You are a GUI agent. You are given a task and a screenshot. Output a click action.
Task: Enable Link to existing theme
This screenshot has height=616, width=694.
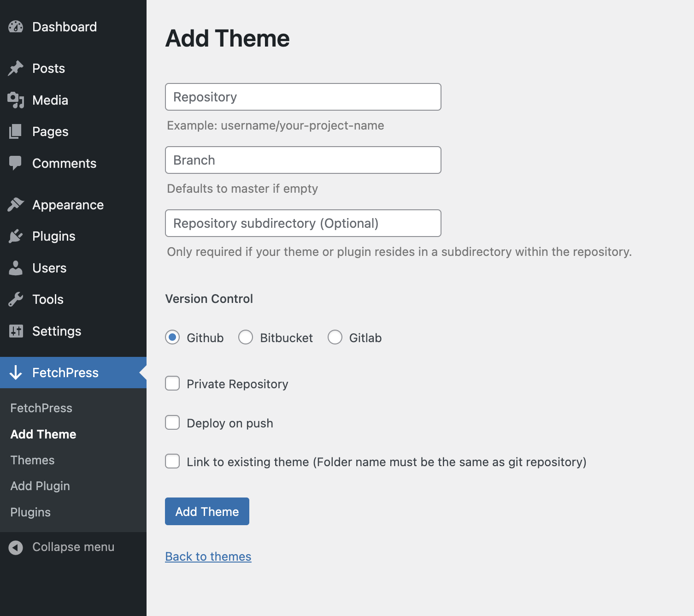[x=172, y=461]
